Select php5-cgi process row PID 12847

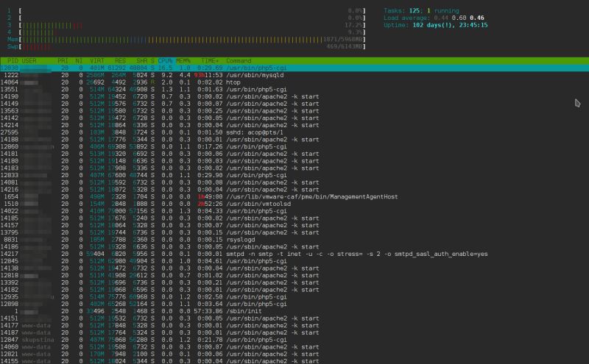(294, 340)
